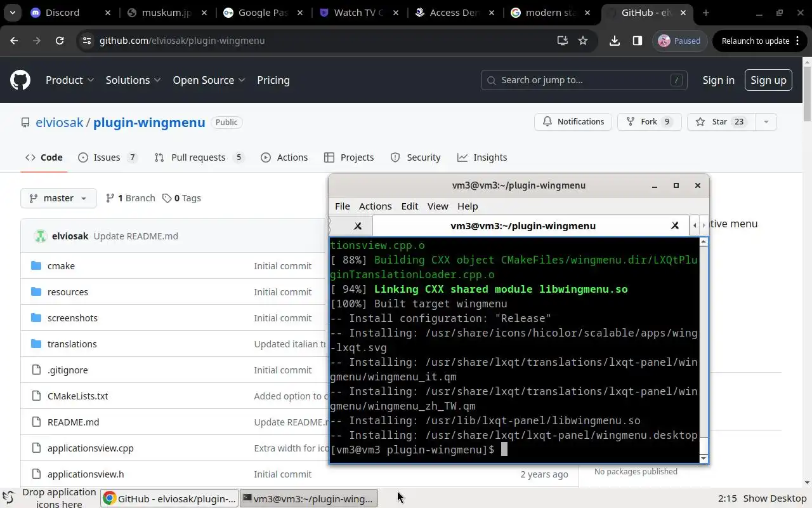Toggle Chrome side panel icon

[x=638, y=41]
